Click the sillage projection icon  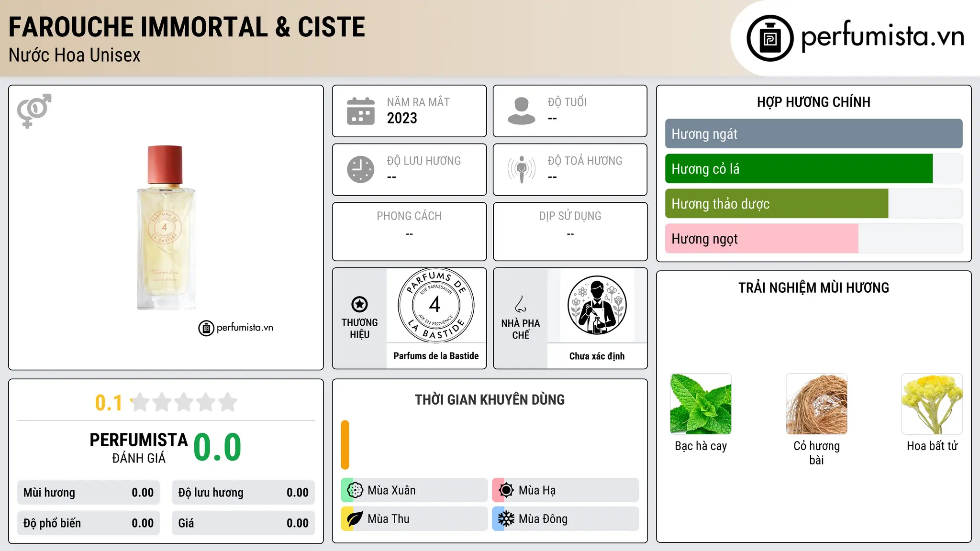click(x=522, y=169)
